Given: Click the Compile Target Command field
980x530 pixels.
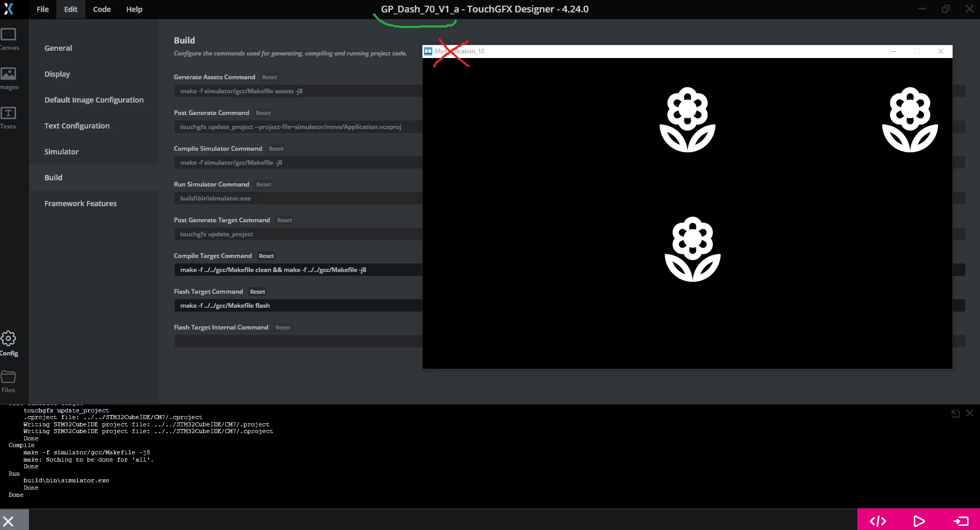Looking at the screenshot, I should point(298,270).
